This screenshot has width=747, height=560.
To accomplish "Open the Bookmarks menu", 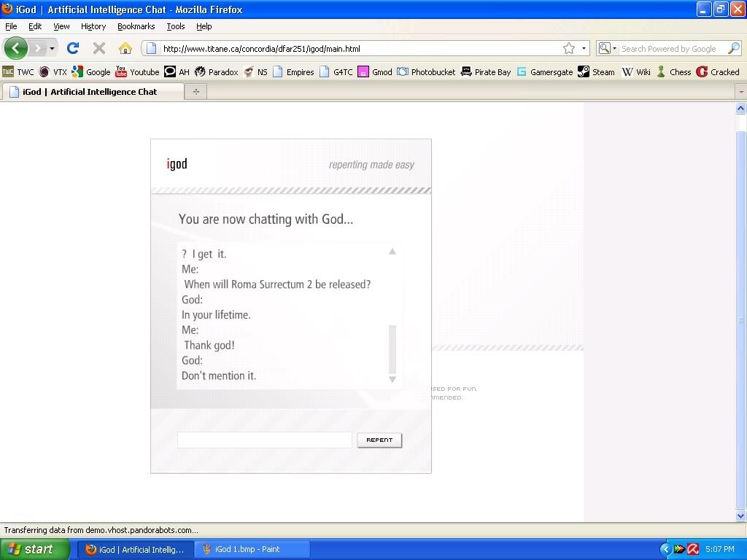I will (136, 26).
